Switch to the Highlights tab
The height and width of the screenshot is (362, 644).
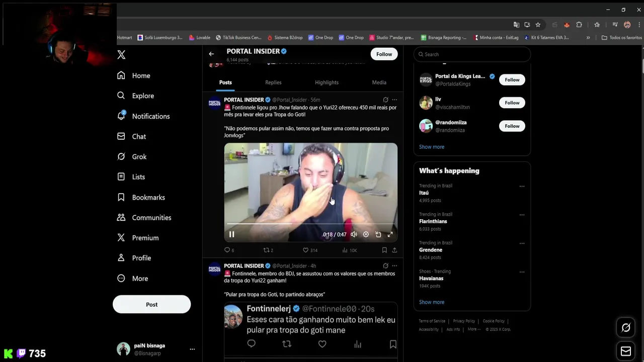tap(327, 82)
